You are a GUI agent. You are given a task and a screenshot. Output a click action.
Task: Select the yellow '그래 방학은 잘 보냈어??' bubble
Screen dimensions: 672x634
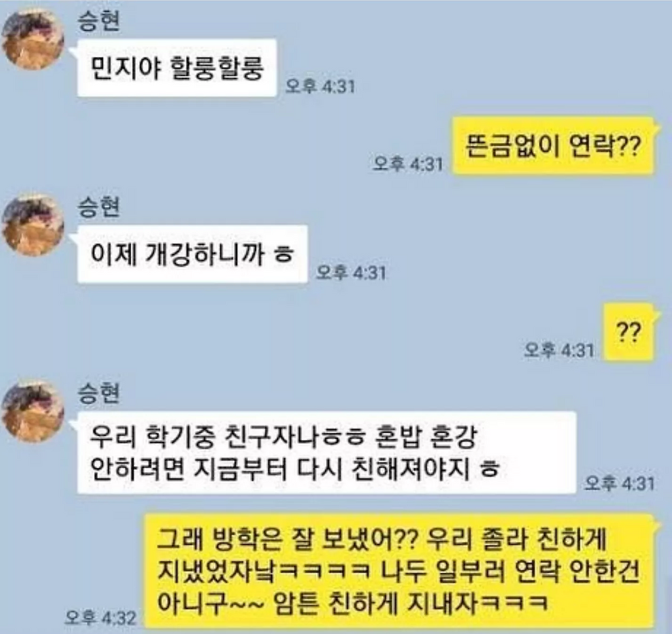pos(398,571)
